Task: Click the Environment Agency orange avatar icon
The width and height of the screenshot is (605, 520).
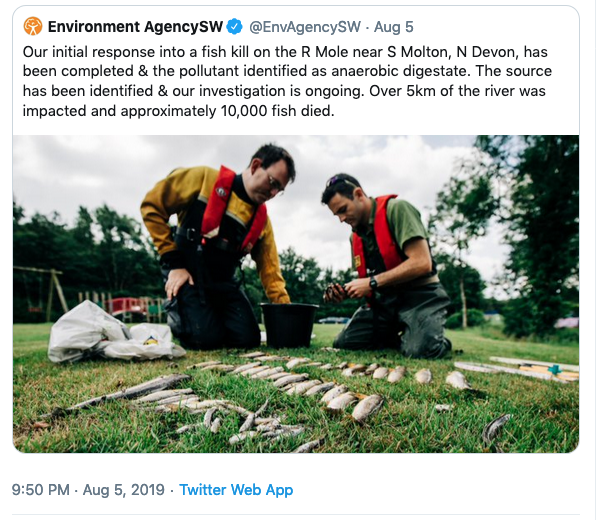Action: [32, 25]
